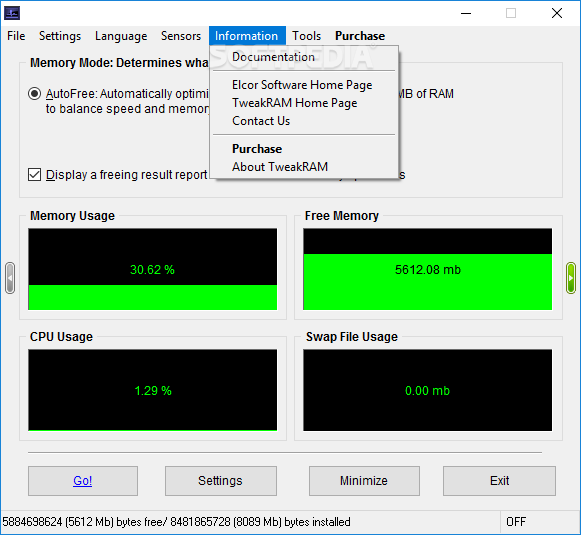
Task: Open the File menu
Action: click(16, 36)
